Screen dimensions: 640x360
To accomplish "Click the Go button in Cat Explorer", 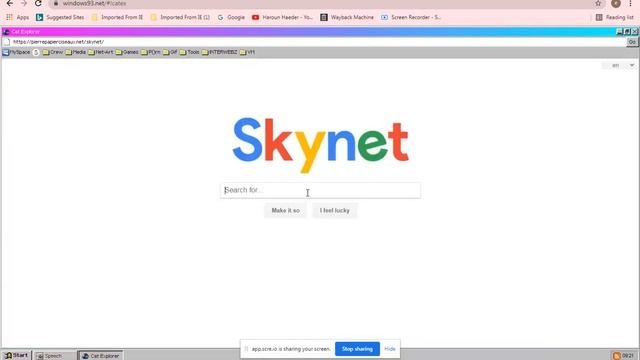I will click(x=632, y=42).
